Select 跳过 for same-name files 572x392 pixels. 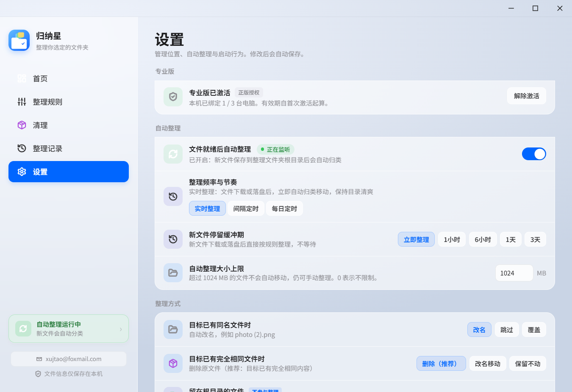pyautogui.click(x=507, y=330)
